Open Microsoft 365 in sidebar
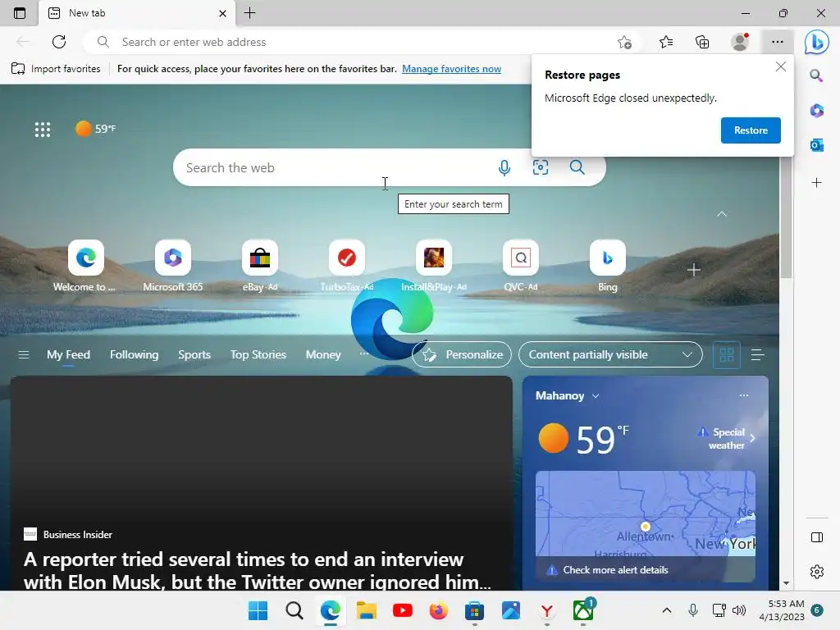840x630 pixels. click(x=816, y=111)
